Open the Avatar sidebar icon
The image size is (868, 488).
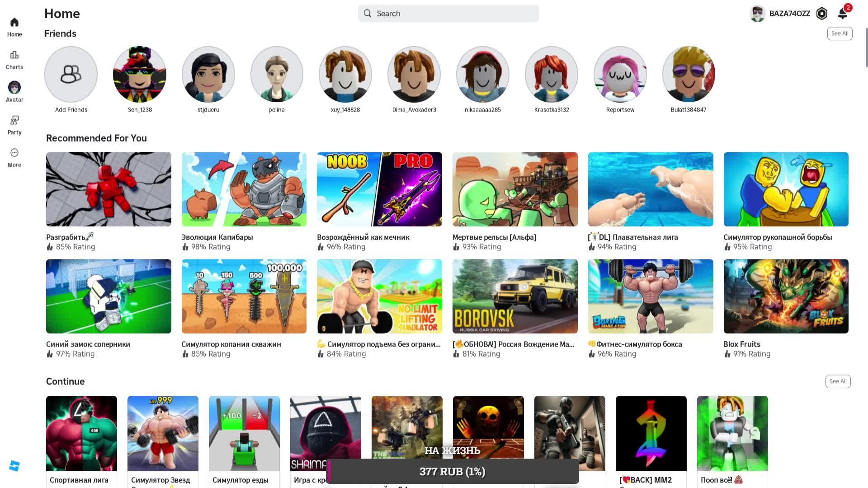(14, 88)
